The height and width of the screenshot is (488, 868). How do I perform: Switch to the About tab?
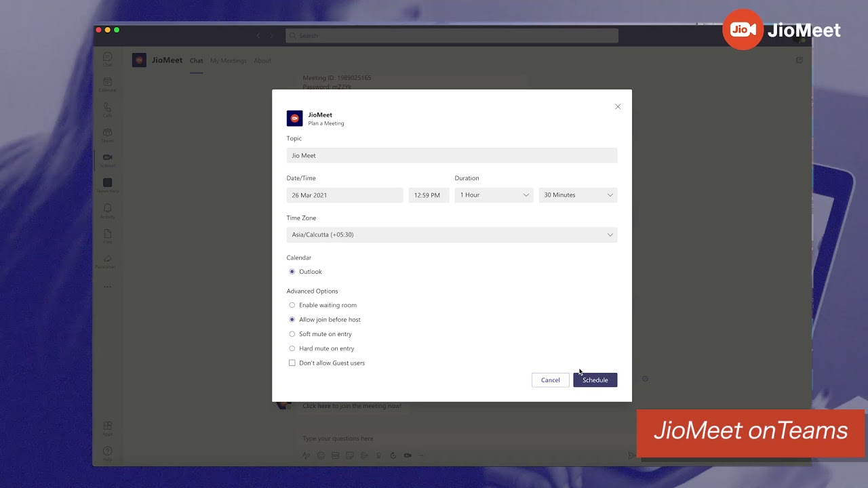coord(262,61)
